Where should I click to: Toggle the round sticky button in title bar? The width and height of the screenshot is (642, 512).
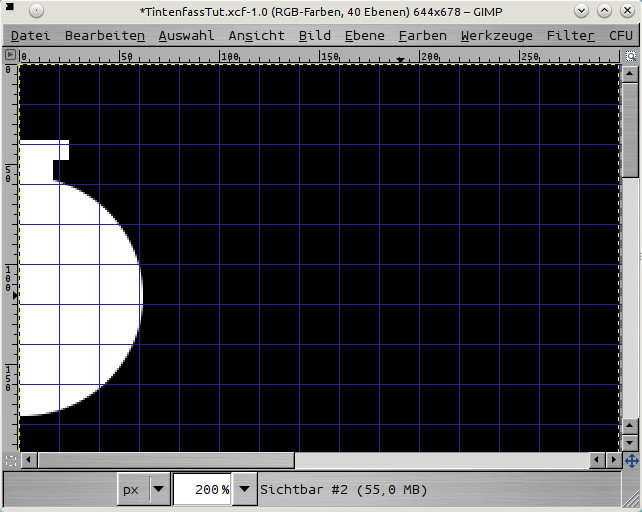click(x=34, y=11)
